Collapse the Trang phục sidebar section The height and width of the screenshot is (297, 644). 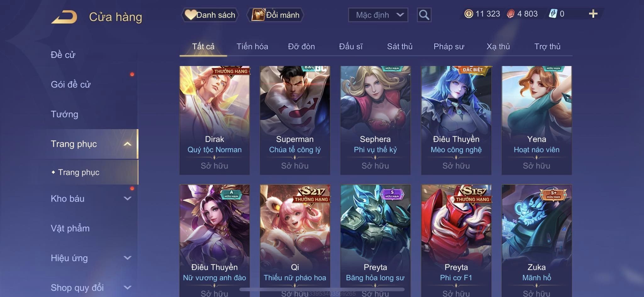127,144
